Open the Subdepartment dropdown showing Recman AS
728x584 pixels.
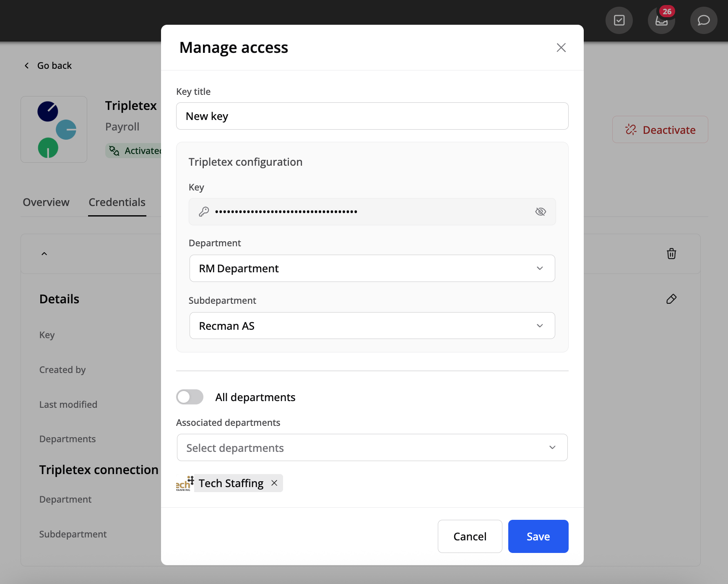click(372, 326)
